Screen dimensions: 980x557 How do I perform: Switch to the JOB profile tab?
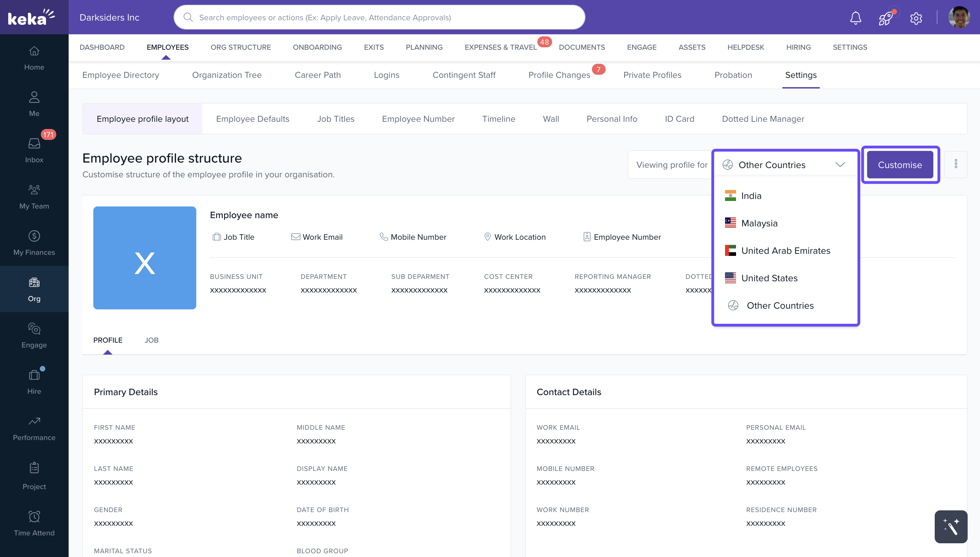tap(151, 340)
